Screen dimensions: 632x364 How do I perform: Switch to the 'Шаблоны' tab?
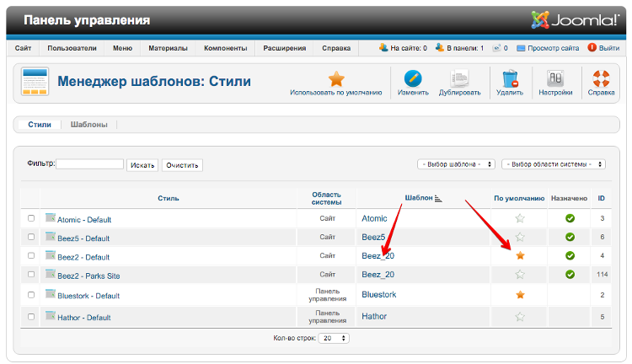click(88, 125)
